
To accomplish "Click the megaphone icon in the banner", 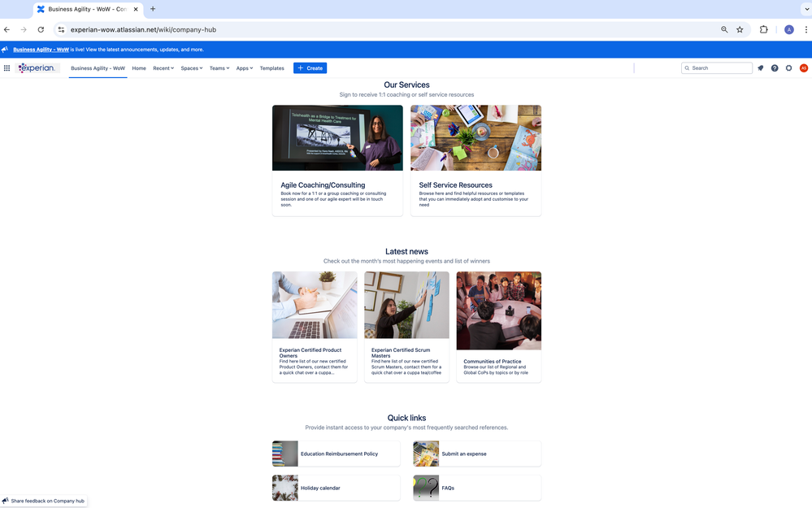I will (5, 50).
